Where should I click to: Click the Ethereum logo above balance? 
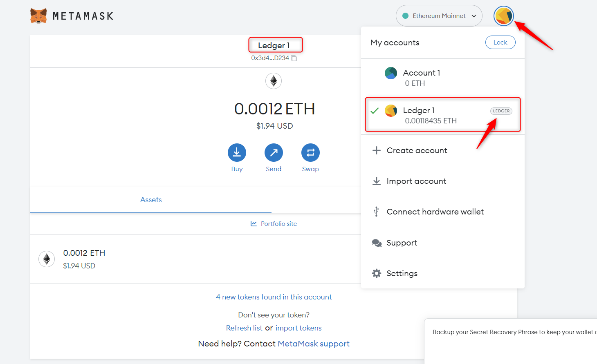point(274,81)
